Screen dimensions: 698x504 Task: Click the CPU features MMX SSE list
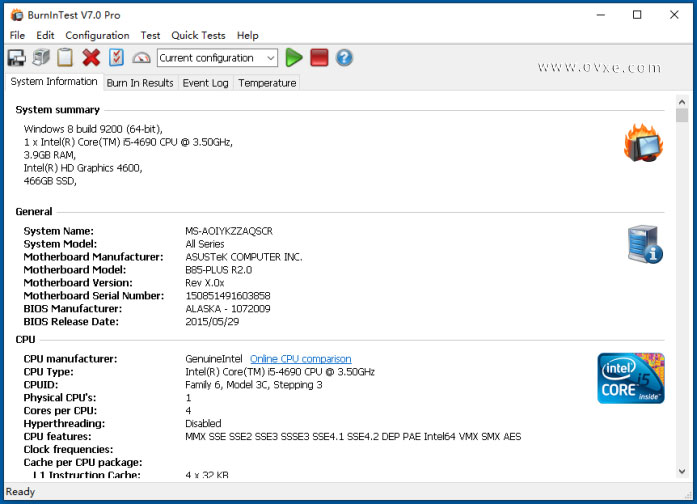[353, 436]
